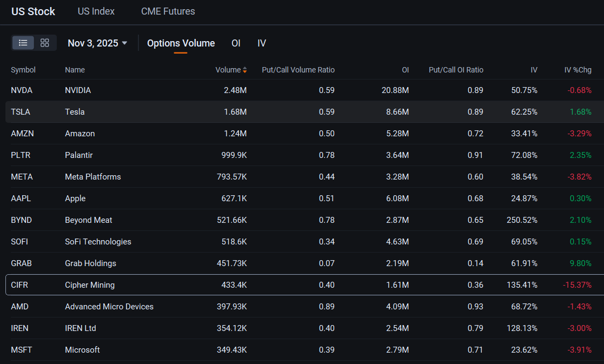
Task: Select the IV tab
Action: click(262, 43)
